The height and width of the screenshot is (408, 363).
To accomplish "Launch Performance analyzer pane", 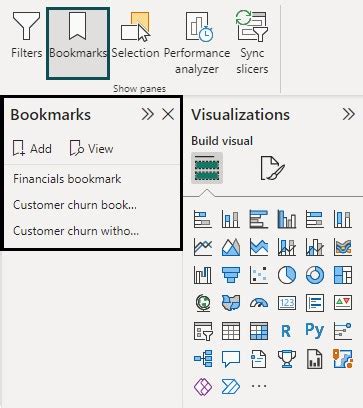I will [197, 43].
